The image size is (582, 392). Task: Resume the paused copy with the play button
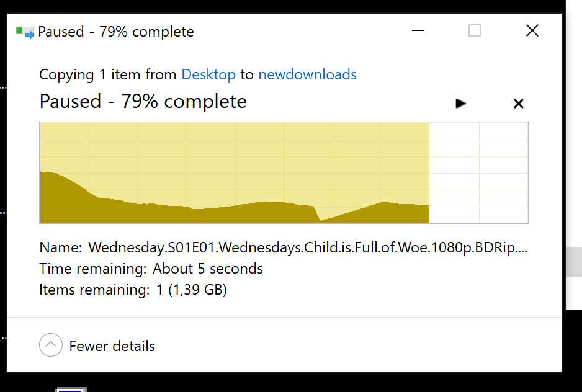pyautogui.click(x=460, y=104)
